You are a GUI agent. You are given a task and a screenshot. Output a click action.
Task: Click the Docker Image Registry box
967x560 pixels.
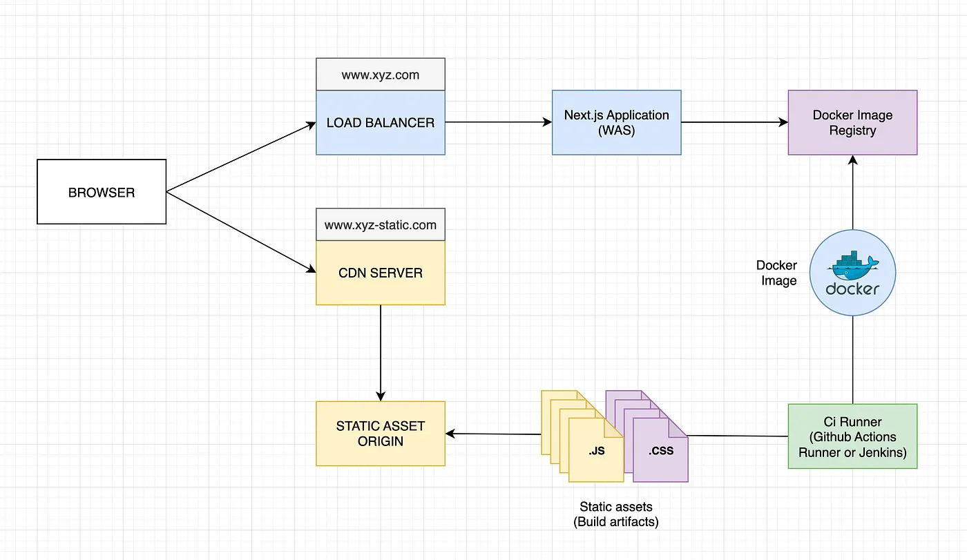point(853,122)
